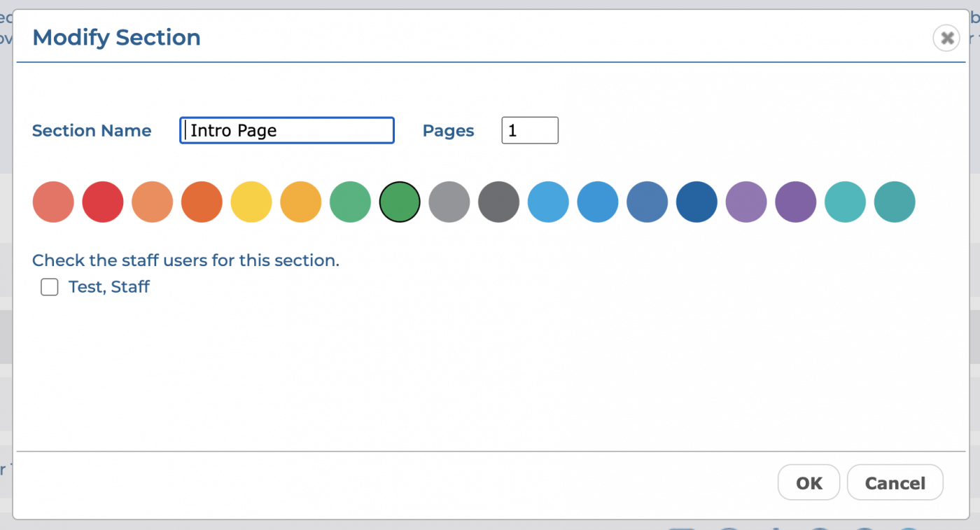Select the darkest navy blue swatch
980x530 pixels.
click(x=696, y=202)
